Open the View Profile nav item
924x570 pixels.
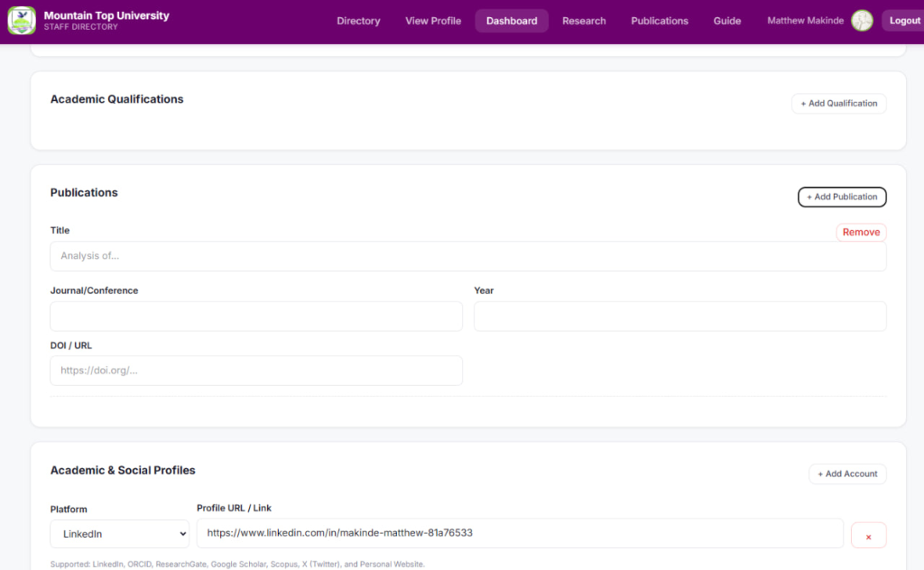(x=433, y=21)
